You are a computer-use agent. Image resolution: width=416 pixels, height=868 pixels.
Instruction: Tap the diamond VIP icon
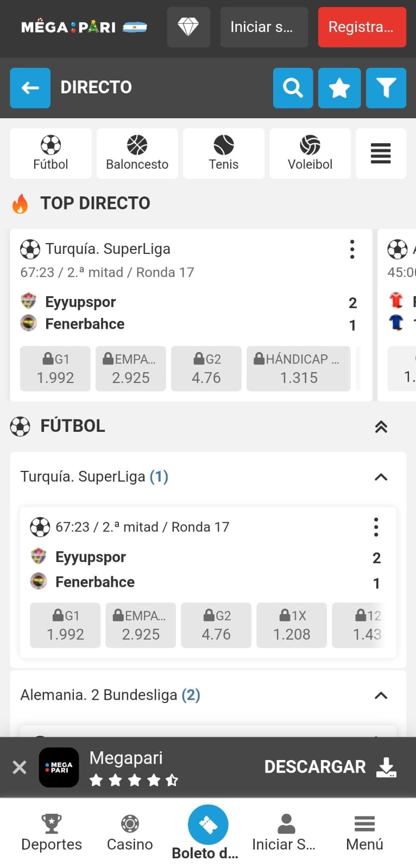(x=188, y=27)
